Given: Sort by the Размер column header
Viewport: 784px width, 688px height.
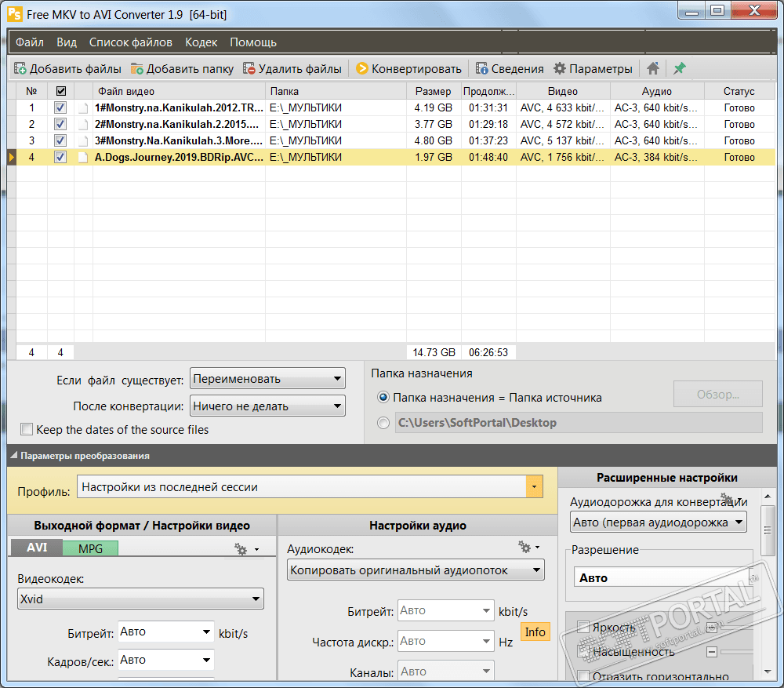Looking at the screenshot, I should (433, 92).
